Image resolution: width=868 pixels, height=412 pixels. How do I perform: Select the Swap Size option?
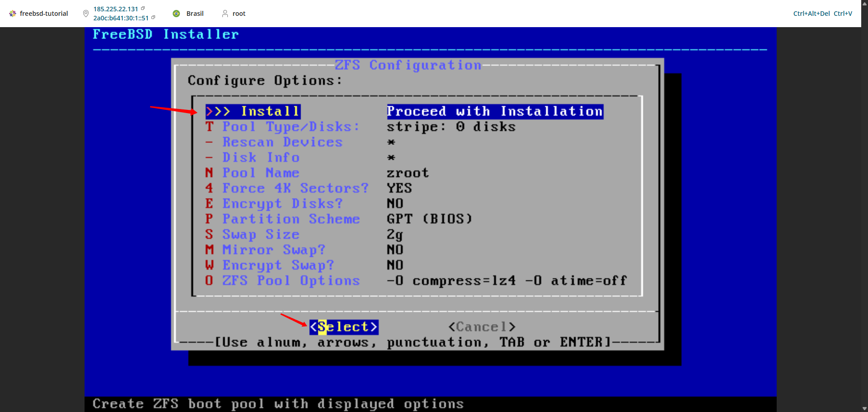tap(252, 234)
